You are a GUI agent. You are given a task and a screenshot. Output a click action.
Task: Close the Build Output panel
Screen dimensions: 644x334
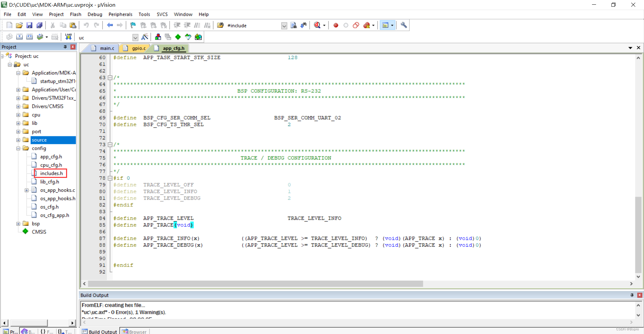[640, 295]
